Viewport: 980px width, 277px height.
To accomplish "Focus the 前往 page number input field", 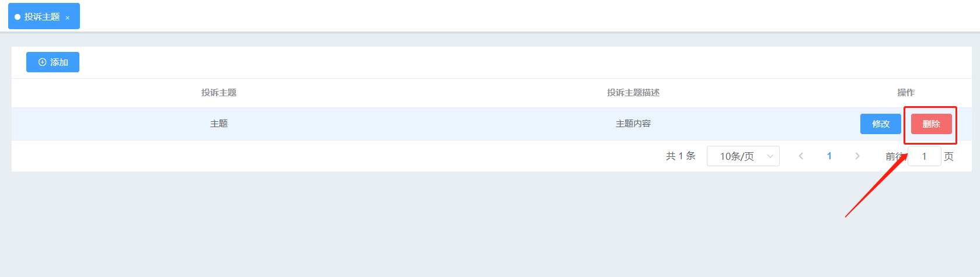I will coord(925,156).
